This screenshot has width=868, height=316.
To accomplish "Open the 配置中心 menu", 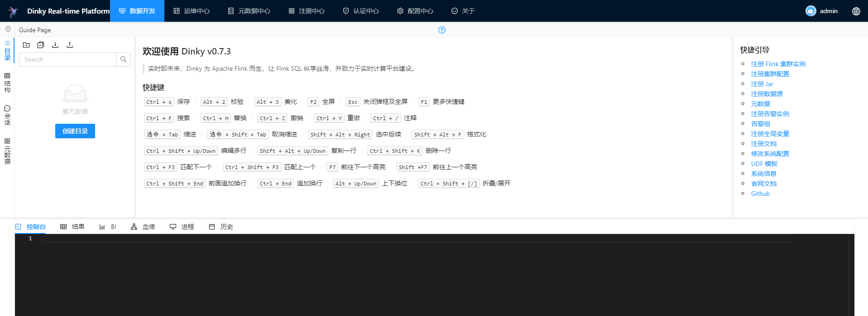I will click(415, 11).
